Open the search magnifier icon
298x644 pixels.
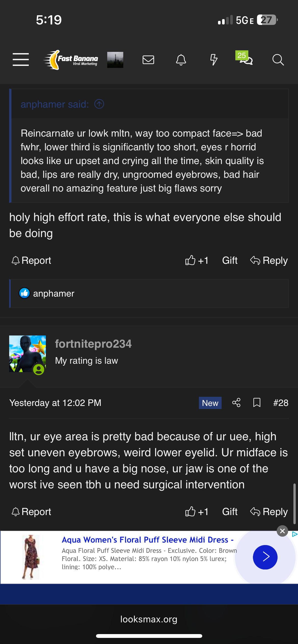pyautogui.click(x=278, y=60)
